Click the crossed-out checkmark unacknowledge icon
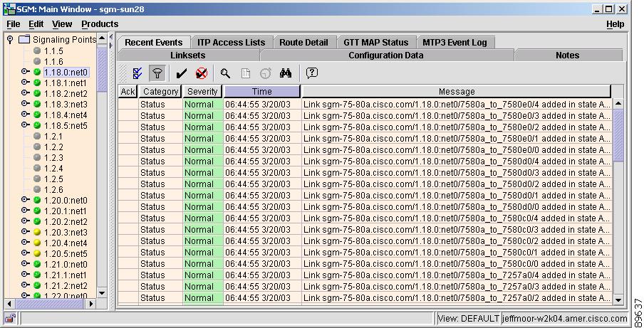This screenshot has width=644, height=328. pos(202,73)
